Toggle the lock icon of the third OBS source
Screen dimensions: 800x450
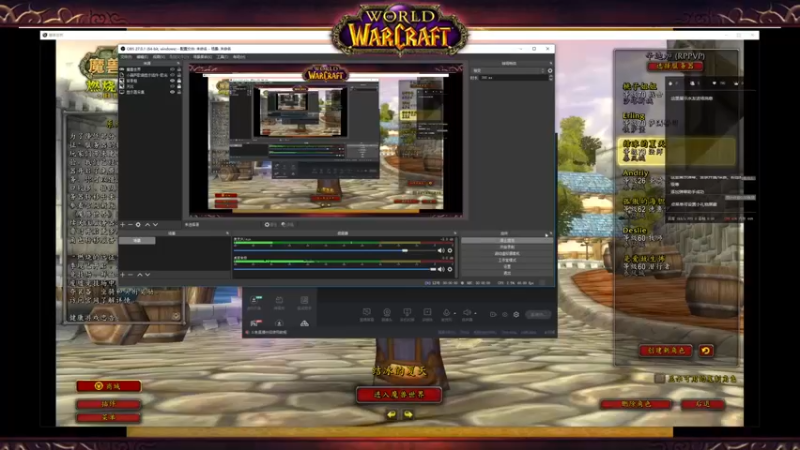[x=179, y=81]
